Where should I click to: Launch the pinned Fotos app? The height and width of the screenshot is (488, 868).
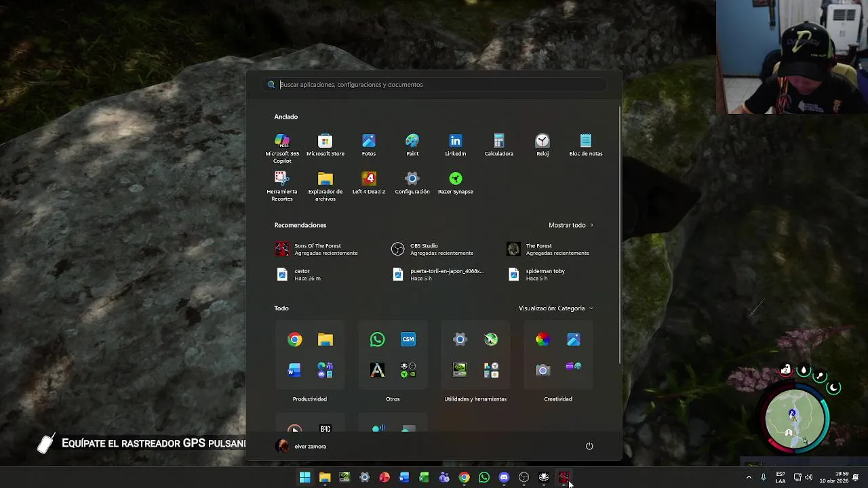(369, 145)
